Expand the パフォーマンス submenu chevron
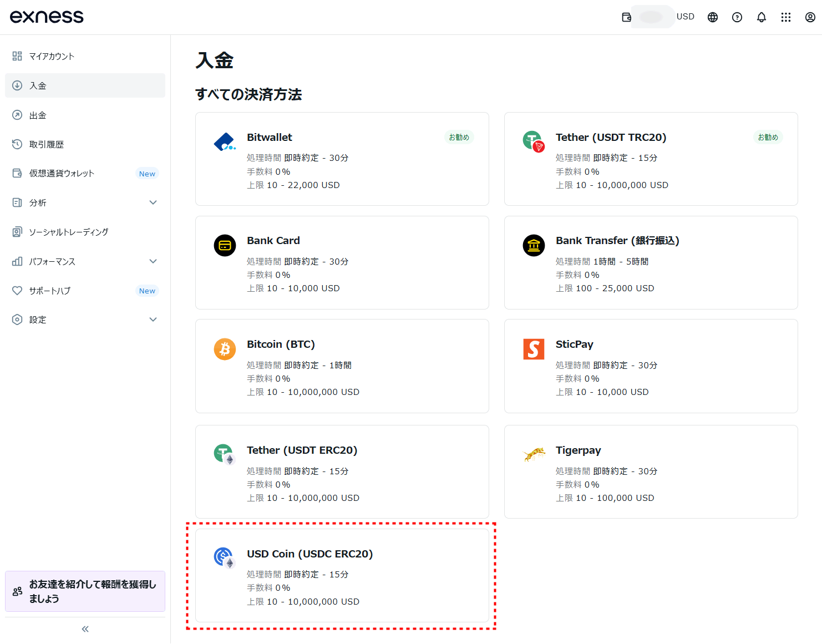This screenshot has height=644, width=822. (153, 261)
